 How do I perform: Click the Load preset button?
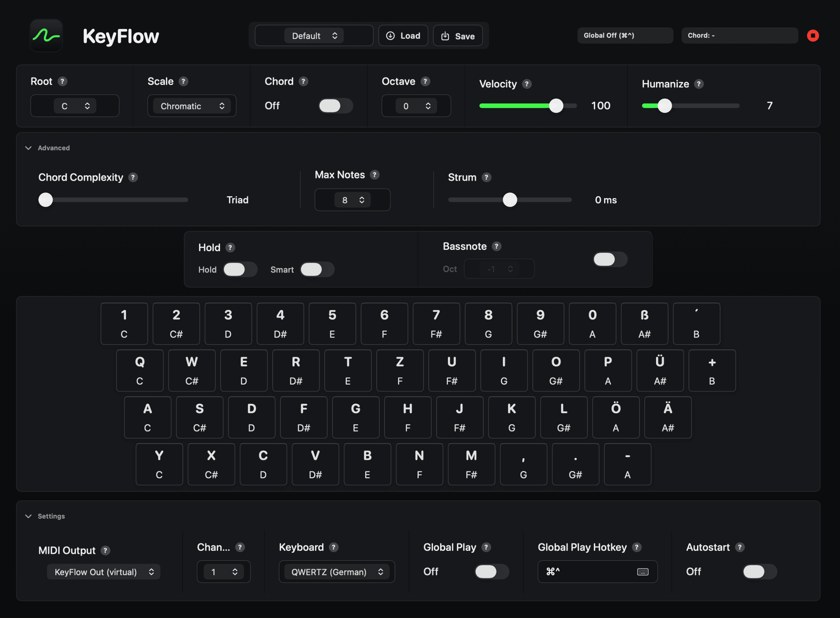pyautogui.click(x=403, y=36)
